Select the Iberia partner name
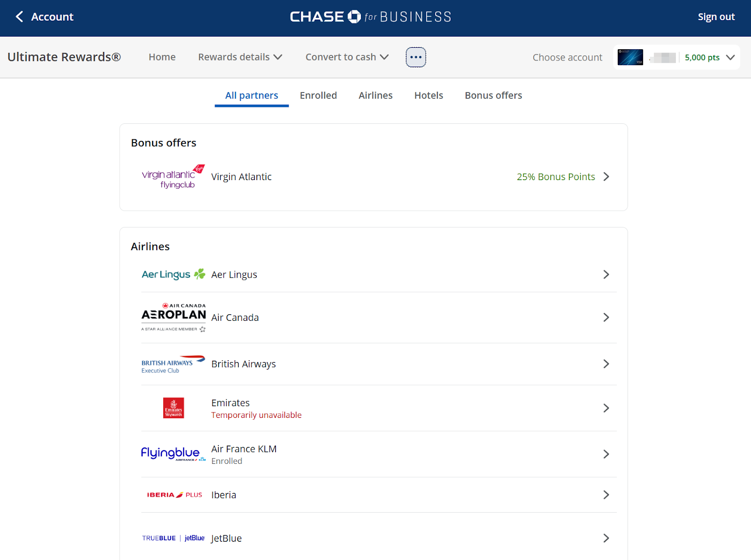The image size is (751, 560). pos(224,495)
